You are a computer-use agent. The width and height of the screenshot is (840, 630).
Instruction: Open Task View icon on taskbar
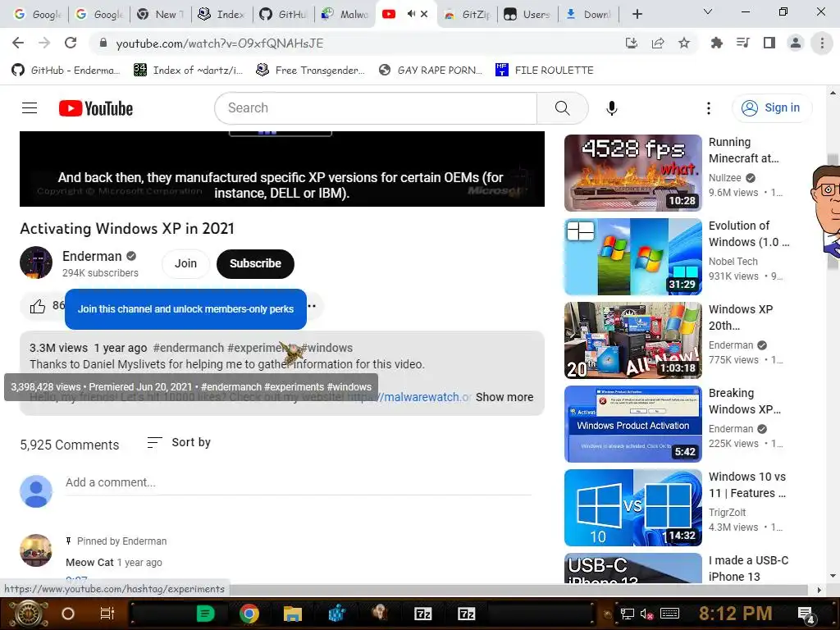click(107, 614)
